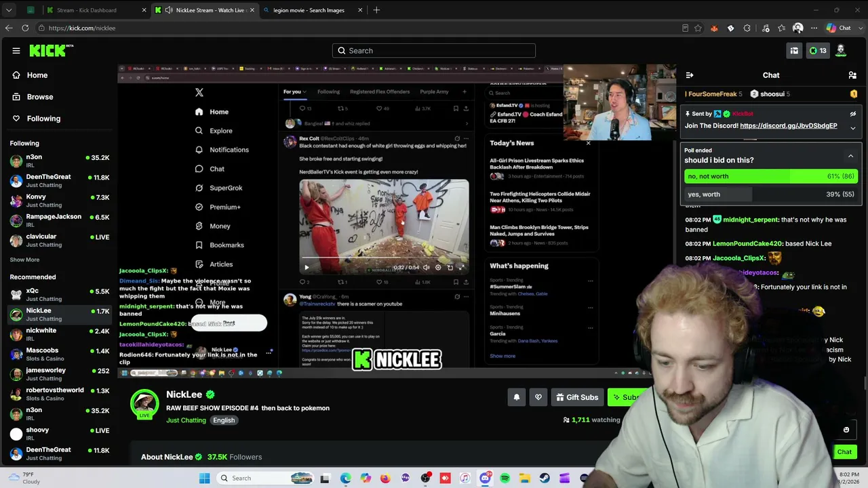Image resolution: width=868 pixels, height=488 pixels.
Task: Open nickwhite recommended channel
Action: pos(60,334)
